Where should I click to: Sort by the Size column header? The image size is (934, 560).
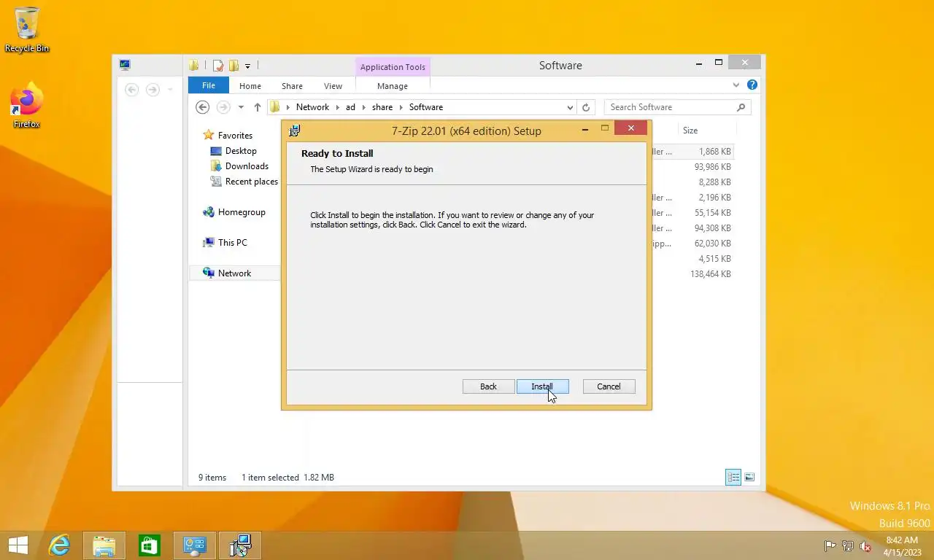[690, 131]
